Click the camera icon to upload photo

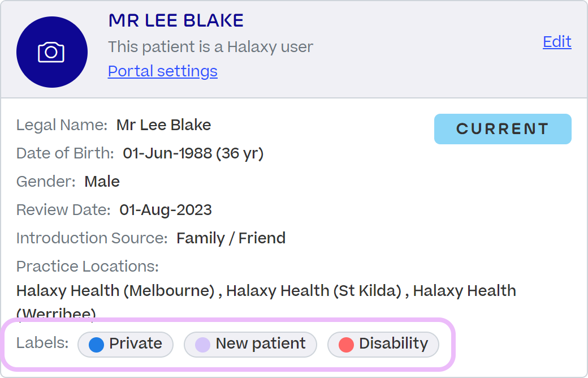[52, 52]
